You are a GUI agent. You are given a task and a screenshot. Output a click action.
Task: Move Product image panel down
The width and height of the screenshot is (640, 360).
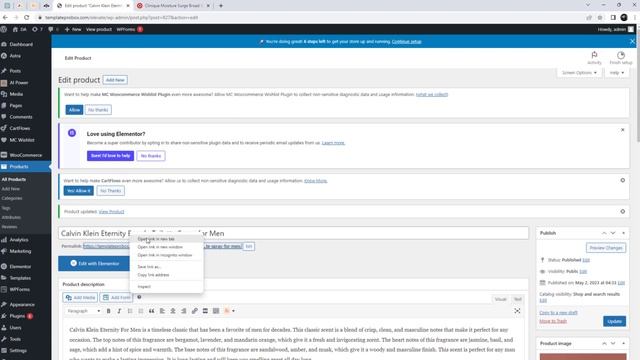click(613, 343)
